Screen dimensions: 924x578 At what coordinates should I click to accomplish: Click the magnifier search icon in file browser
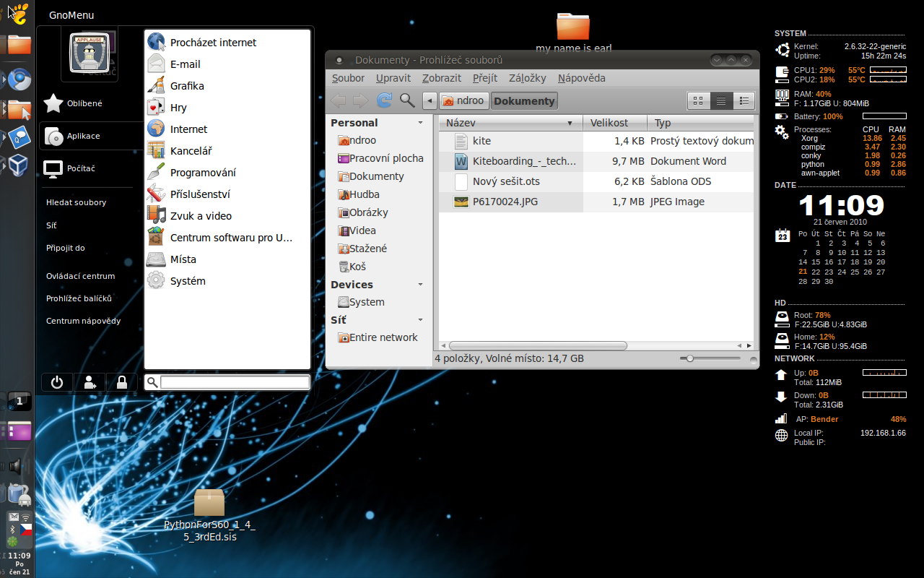[407, 100]
